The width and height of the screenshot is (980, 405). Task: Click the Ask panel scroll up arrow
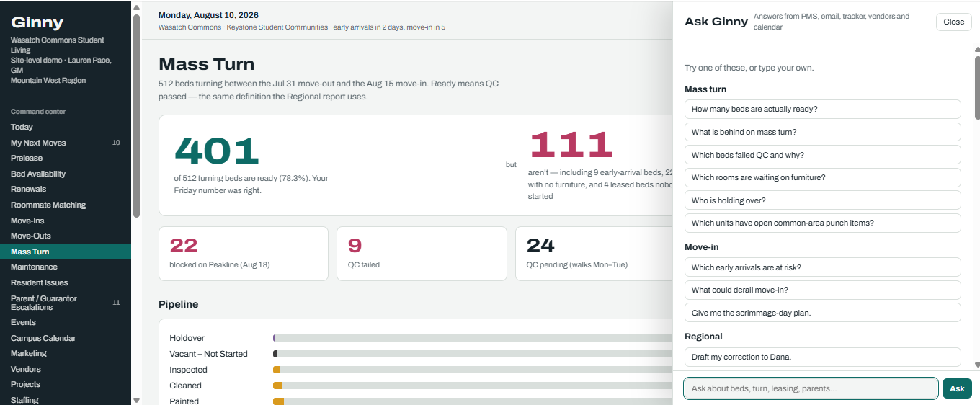[976, 49]
